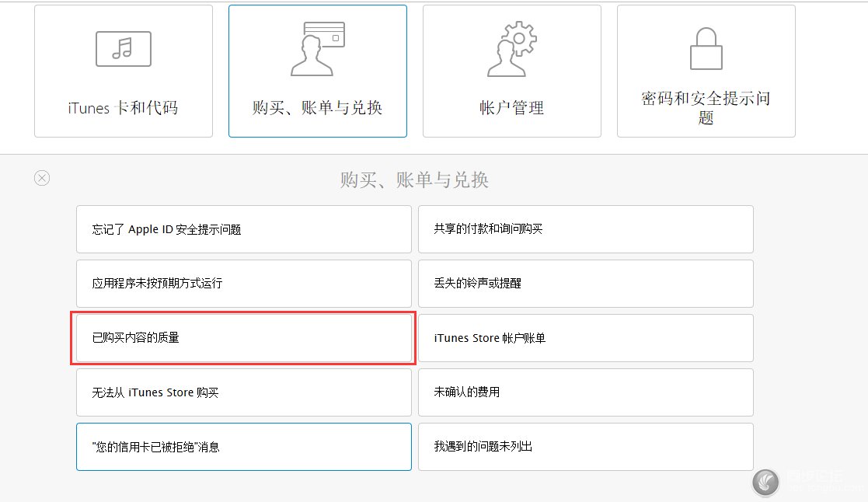Image resolution: width=868 pixels, height=502 pixels.
Task: Select 丢失的铃声或提醒
Action: pyautogui.click(x=585, y=284)
